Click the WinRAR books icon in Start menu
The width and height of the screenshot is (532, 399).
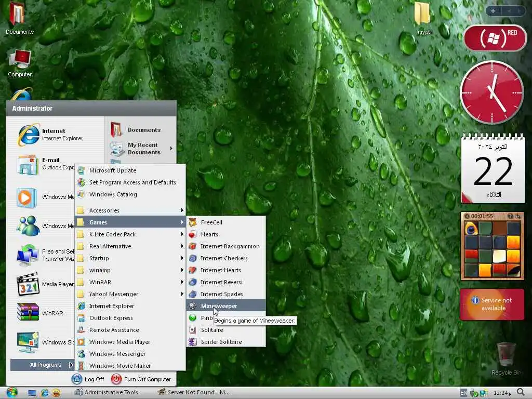point(28,312)
